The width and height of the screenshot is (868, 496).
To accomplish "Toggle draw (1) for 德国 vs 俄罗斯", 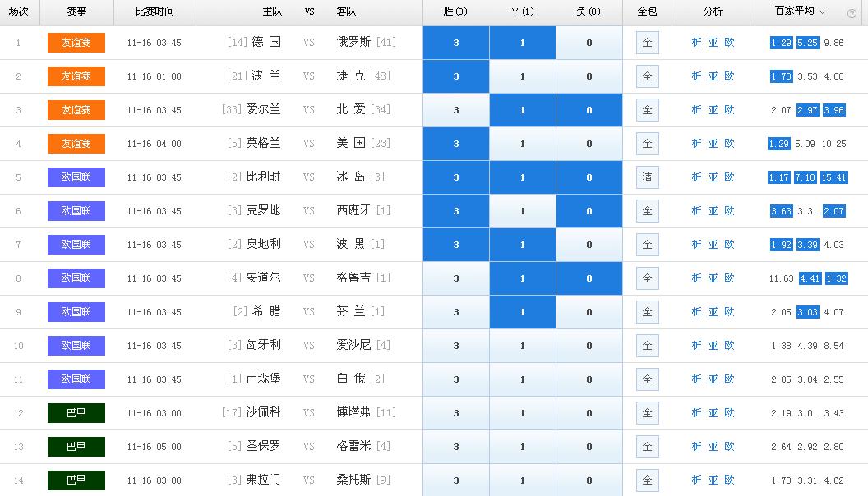I will [x=523, y=43].
